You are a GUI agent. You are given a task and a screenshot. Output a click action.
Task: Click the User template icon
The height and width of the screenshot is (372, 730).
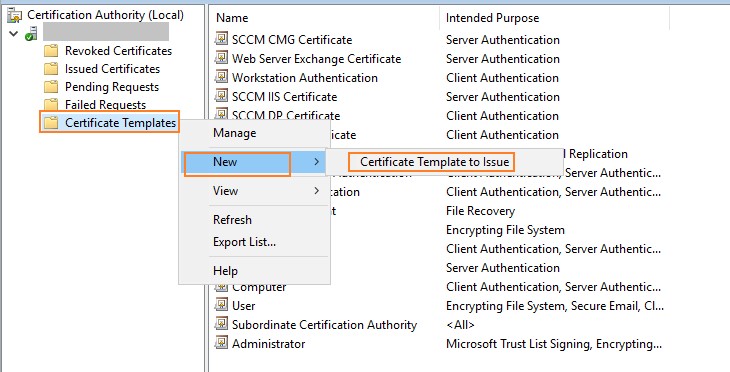221,305
